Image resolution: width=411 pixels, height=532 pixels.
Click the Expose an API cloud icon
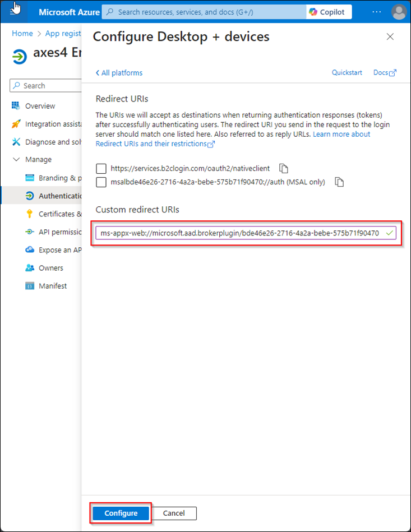pyautogui.click(x=30, y=249)
